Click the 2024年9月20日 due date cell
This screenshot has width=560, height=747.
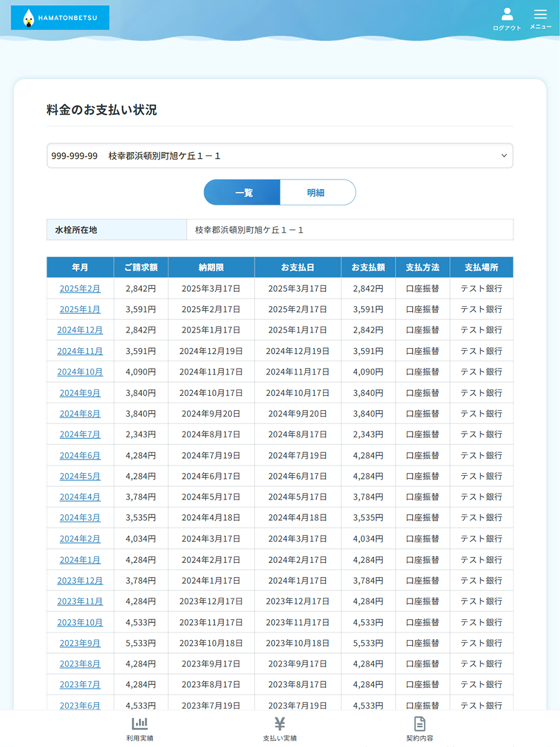point(211,414)
